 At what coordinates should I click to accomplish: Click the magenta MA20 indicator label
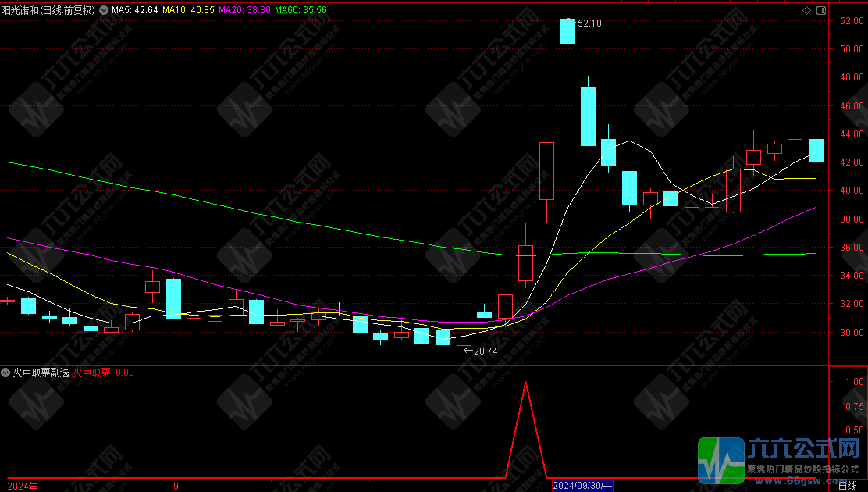point(245,10)
